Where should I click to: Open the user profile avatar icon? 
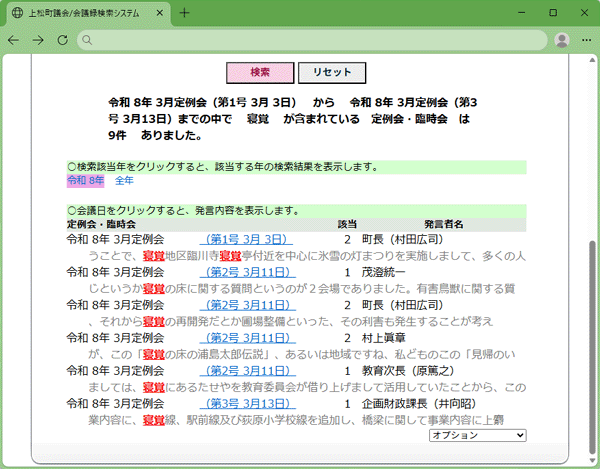click(562, 40)
